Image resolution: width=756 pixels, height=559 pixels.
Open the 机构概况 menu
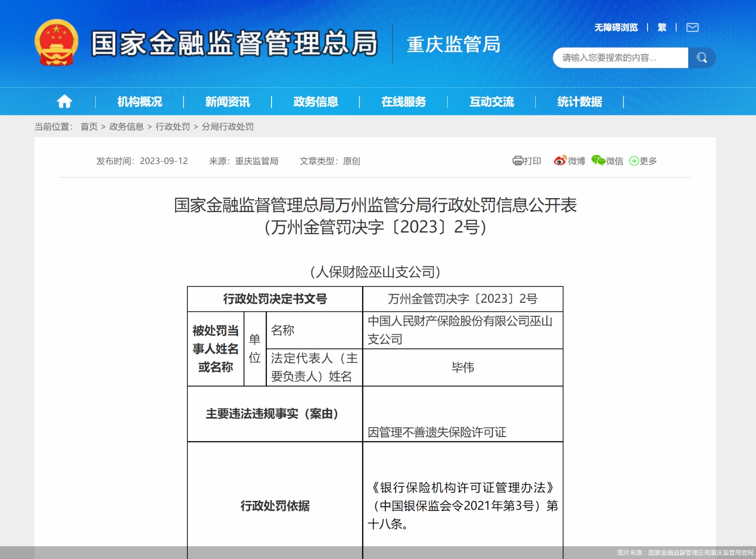(x=139, y=102)
